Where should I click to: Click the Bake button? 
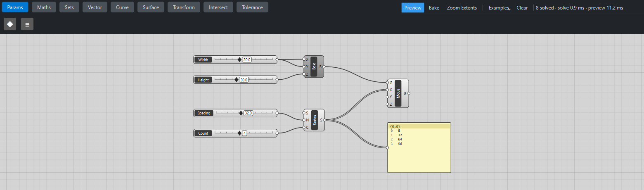[x=434, y=8]
